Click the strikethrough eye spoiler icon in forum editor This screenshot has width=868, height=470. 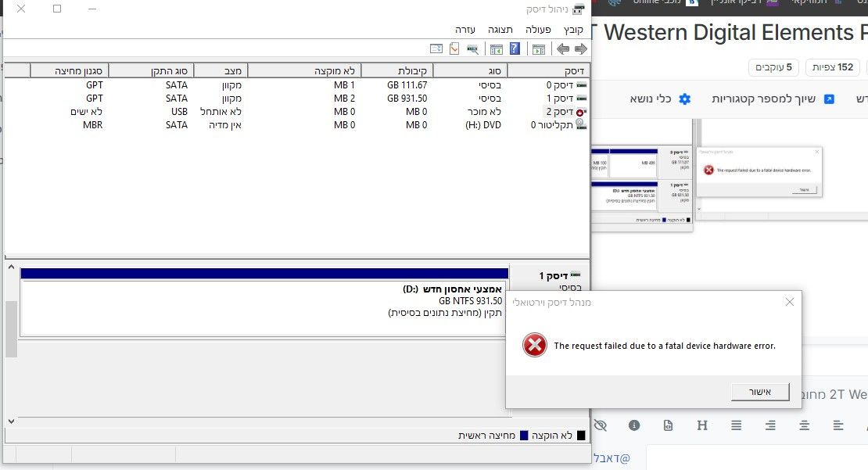[x=600, y=425]
